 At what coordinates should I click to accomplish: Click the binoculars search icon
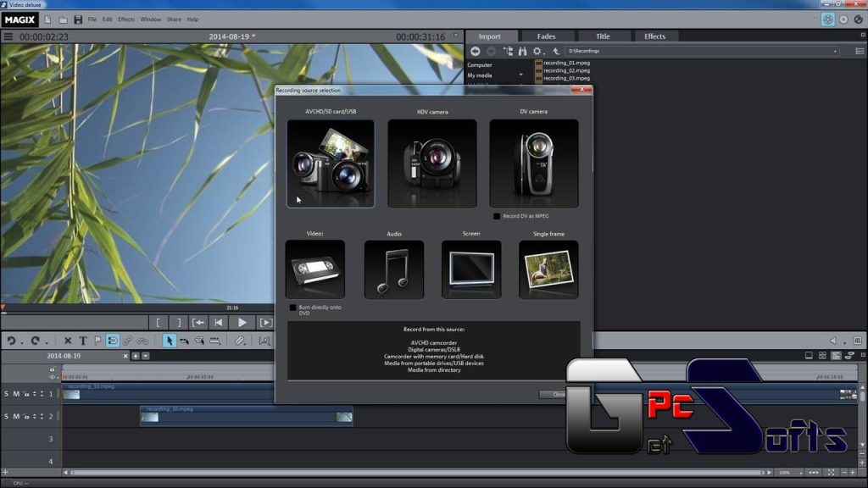(522, 51)
